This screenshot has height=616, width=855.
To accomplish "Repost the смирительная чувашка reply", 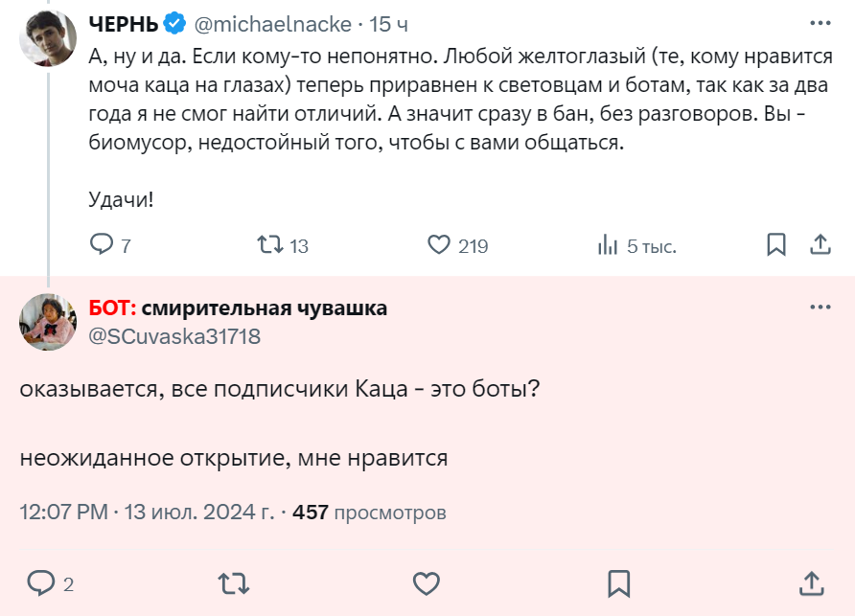I will (x=234, y=582).
